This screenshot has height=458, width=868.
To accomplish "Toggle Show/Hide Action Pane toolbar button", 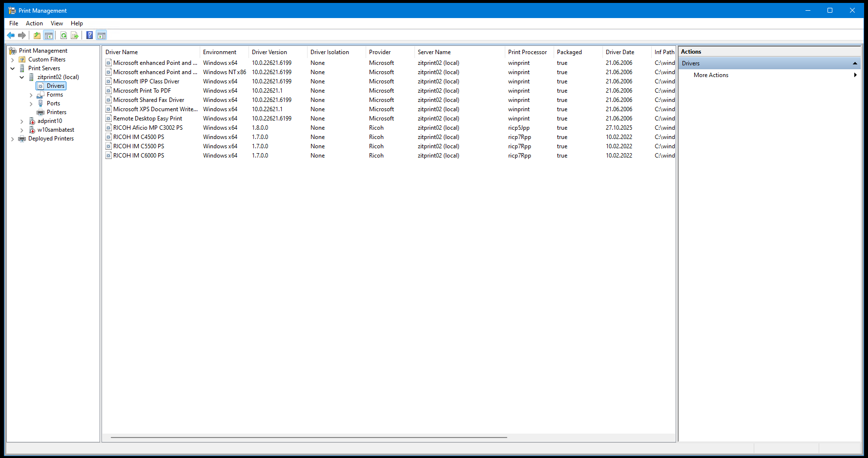I will point(101,35).
